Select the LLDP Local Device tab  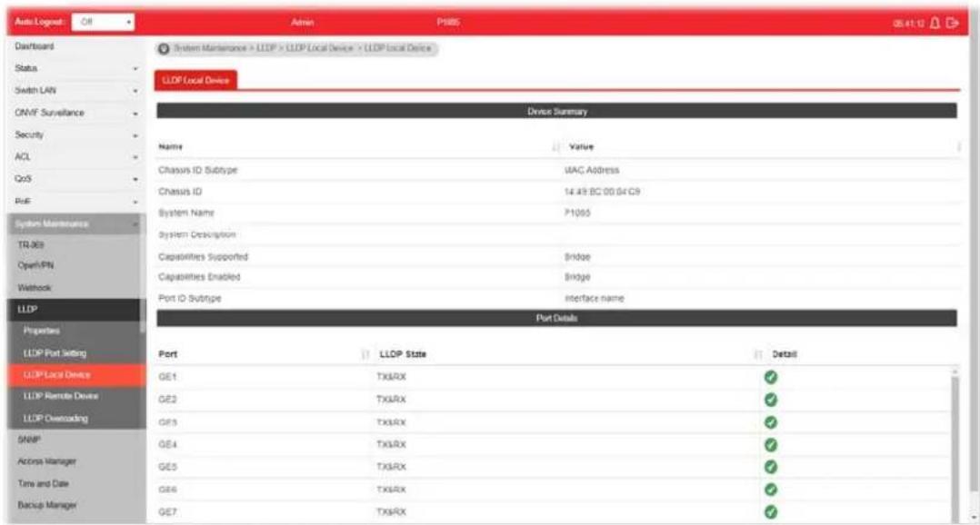195,81
